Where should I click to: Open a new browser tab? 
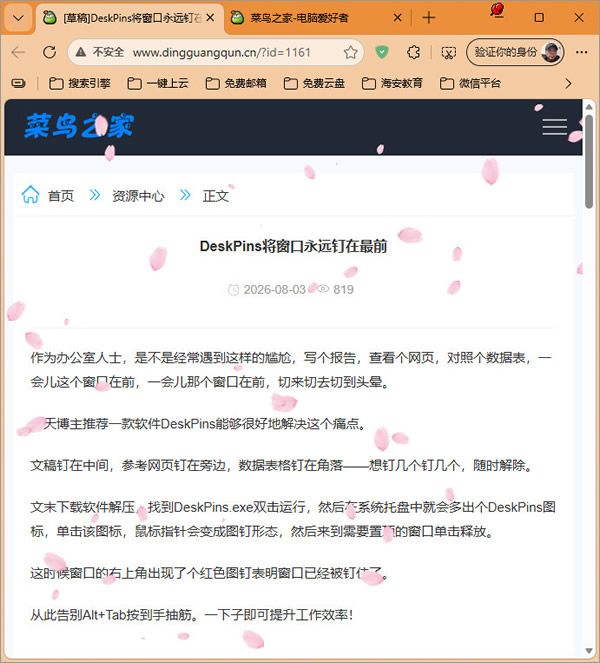[428, 18]
